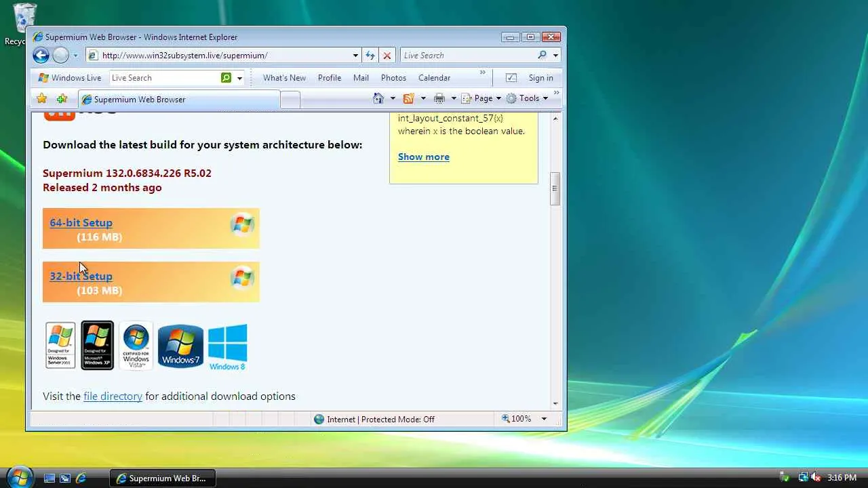Click the text Supermium 132.0.6834.226 R5.02

tap(127, 173)
